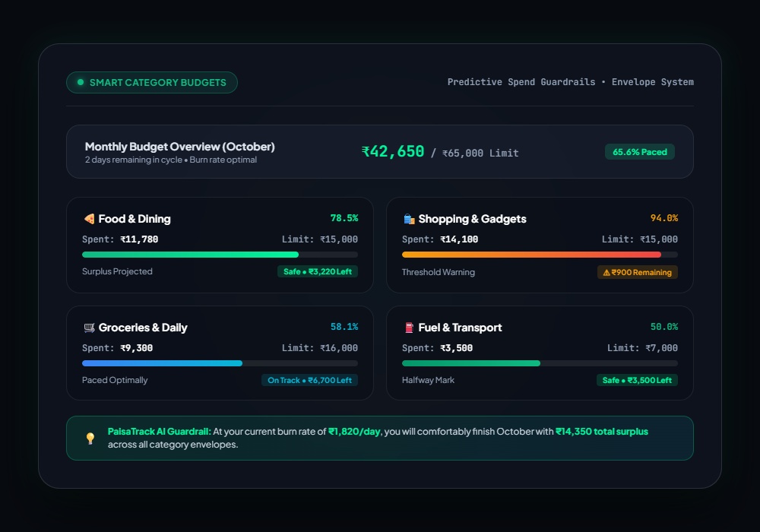
Task: Click the ₹42,650 total spent amount
Action: 393,152
